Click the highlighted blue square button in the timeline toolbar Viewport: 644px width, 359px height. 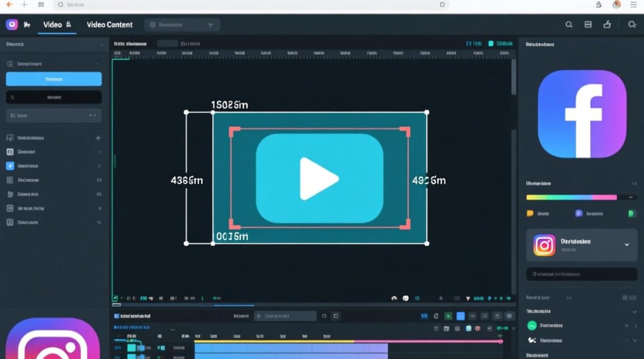coord(460,316)
